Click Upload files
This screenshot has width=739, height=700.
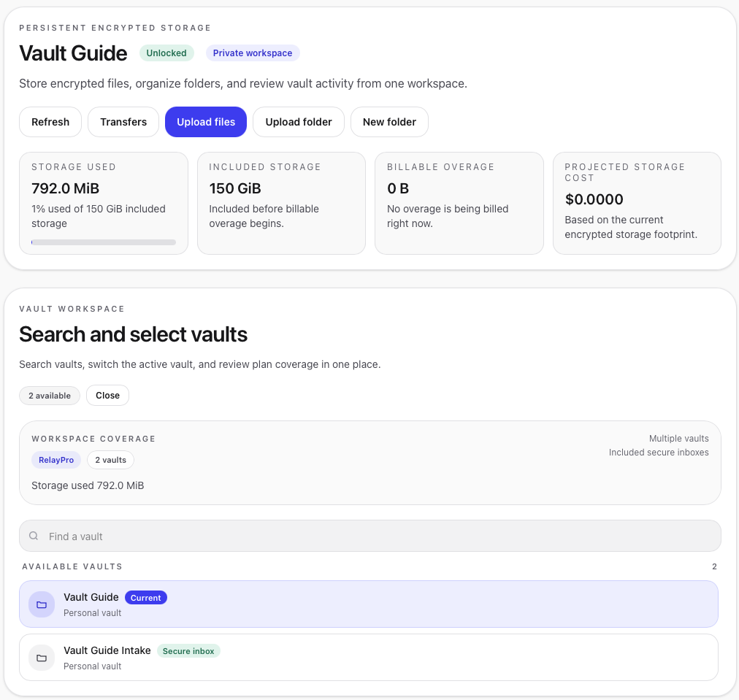pyautogui.click(x=206, y=122)
